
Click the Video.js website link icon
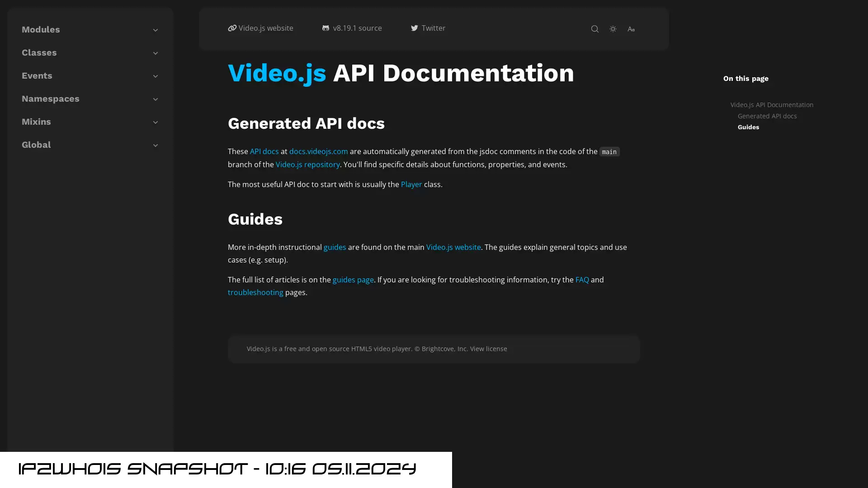coord(232,28)
